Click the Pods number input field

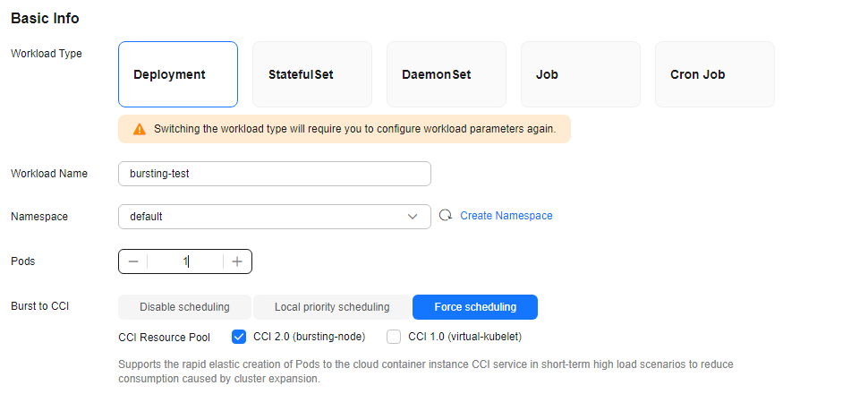[185, 261]
